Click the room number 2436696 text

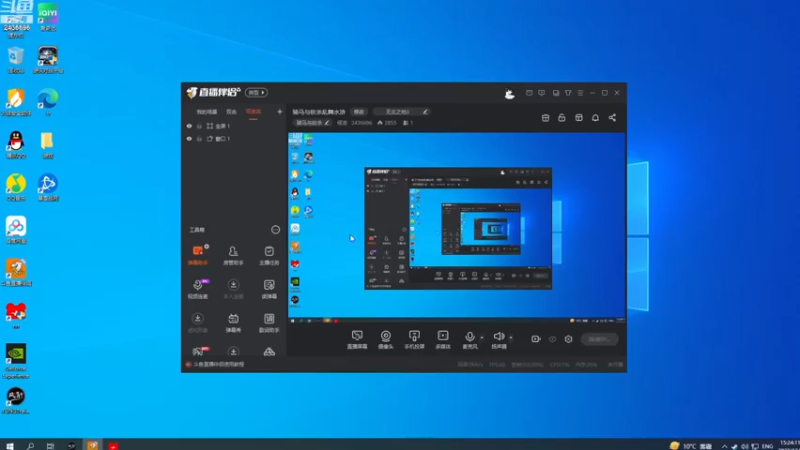361,123
